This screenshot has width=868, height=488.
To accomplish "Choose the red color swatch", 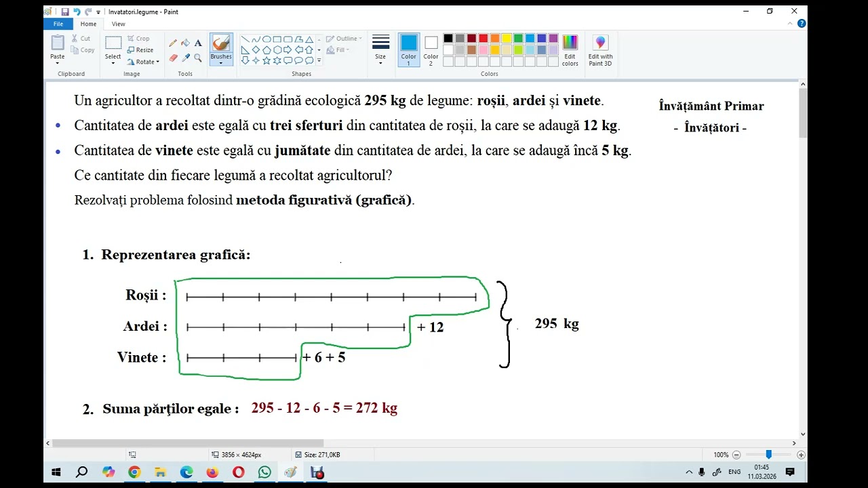I will tap(483, 39).
